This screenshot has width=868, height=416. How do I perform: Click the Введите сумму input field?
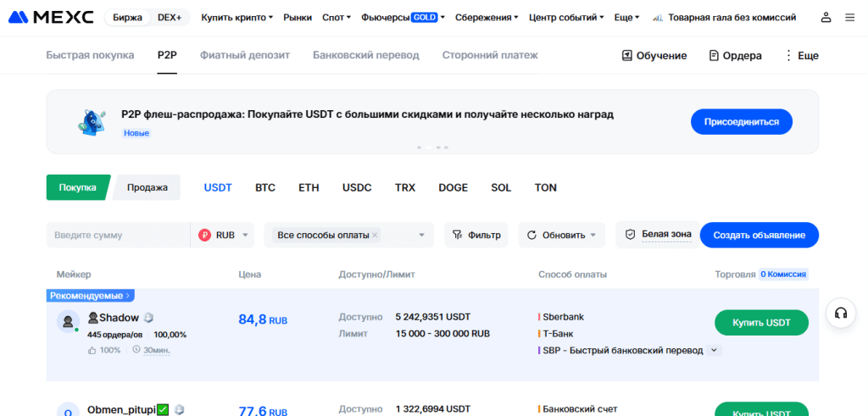(x=119, y=235)
